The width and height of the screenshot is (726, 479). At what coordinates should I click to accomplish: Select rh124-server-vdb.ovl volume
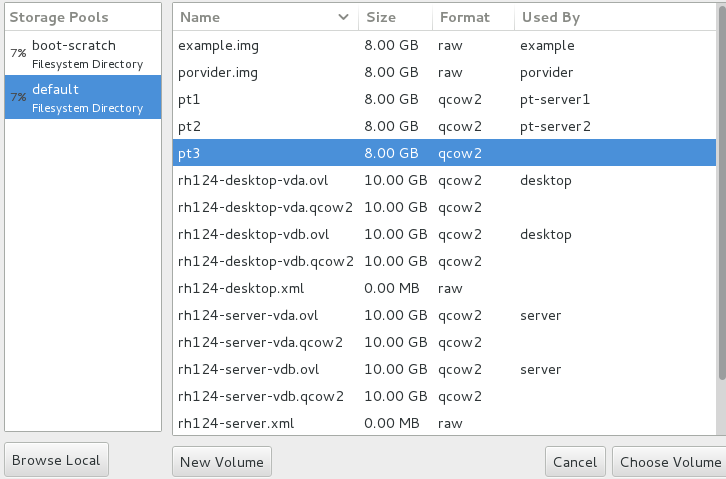tap(444, 369)
